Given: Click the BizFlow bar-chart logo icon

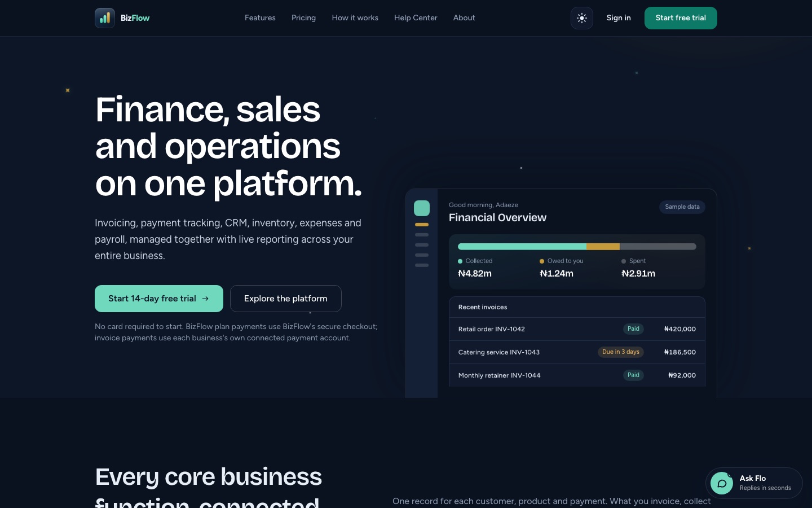Looking at the screenshot, I should [x=105, y=18].
